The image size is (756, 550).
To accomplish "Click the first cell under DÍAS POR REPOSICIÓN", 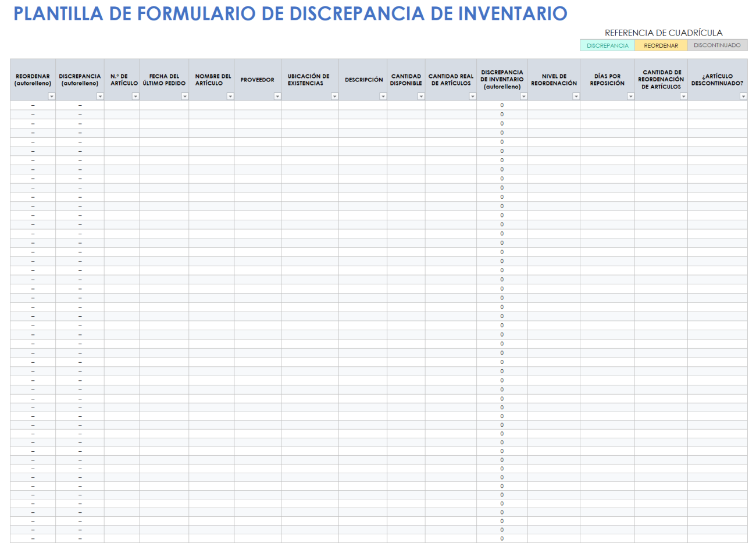I will pos(608,106).
